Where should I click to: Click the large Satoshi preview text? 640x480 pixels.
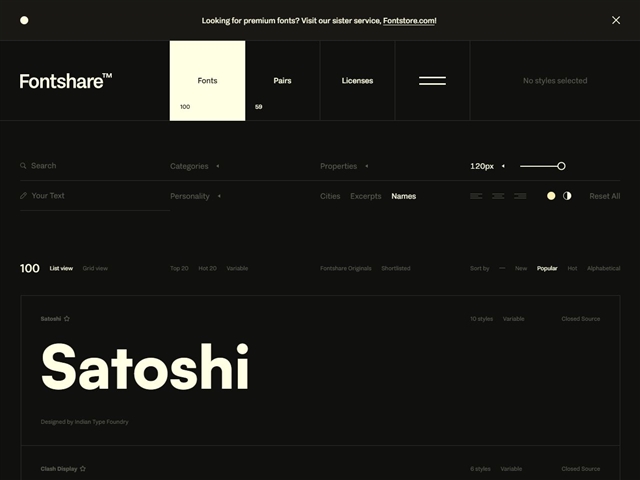145,367
